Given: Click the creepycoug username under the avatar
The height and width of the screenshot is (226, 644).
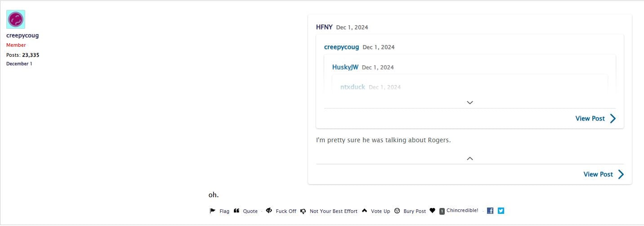Looking at the screenshot, I should (22, 36).
